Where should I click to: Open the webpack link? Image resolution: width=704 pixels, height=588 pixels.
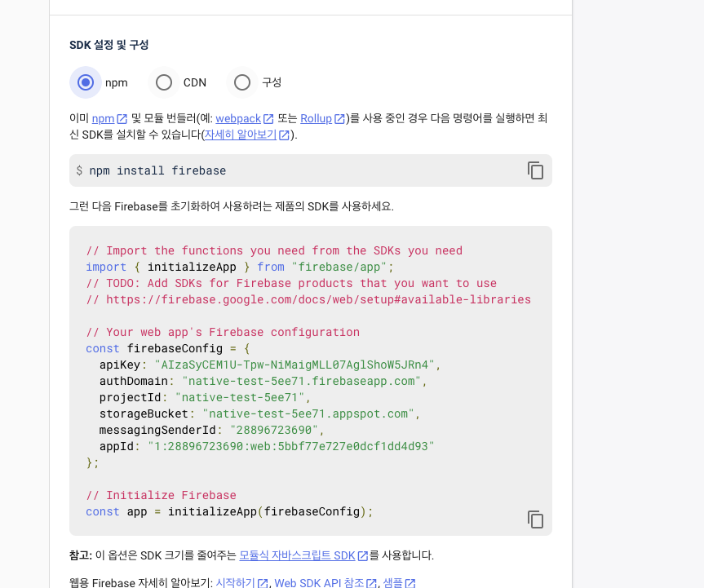[244, 118]
